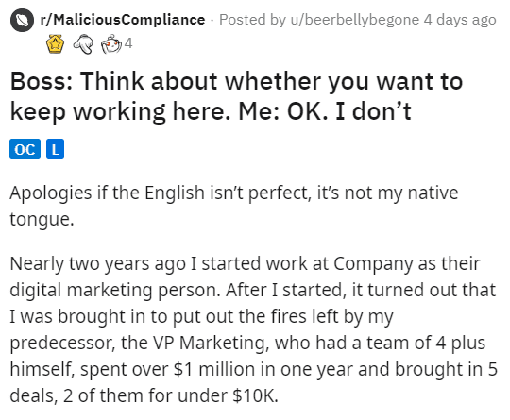Image resolution: width=510 pixels, height=420 pixels.
Task: Click the '4 days ago' timestamp
Action: [x=460, y=20]
